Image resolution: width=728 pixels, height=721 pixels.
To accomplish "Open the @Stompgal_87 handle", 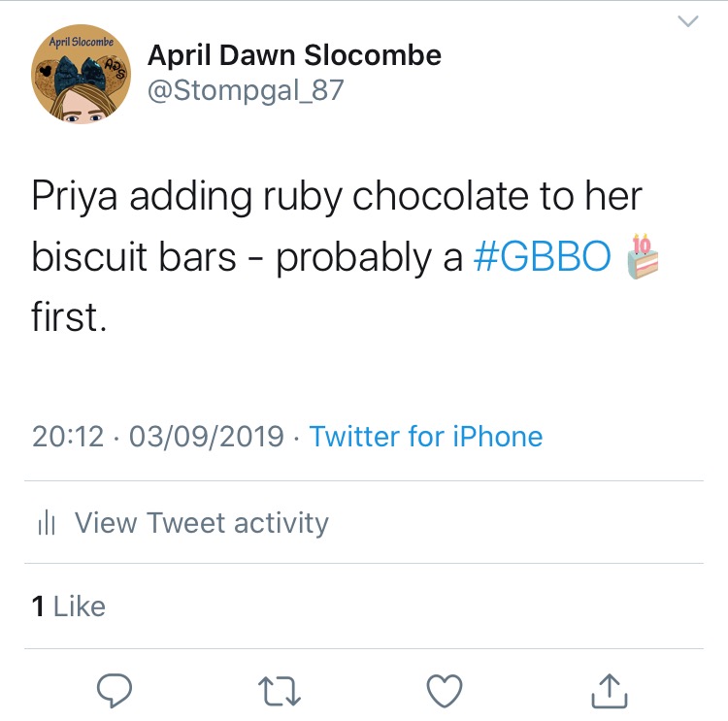I will pyautogui.click(x=246, y=91).
